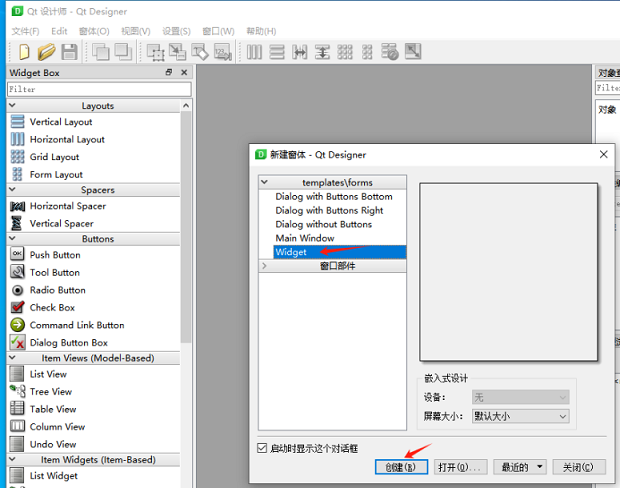Click Lay Out in a Grid icon
This screenshot has height=488, width=620.
pyautogui.click(x=345, y=52)
